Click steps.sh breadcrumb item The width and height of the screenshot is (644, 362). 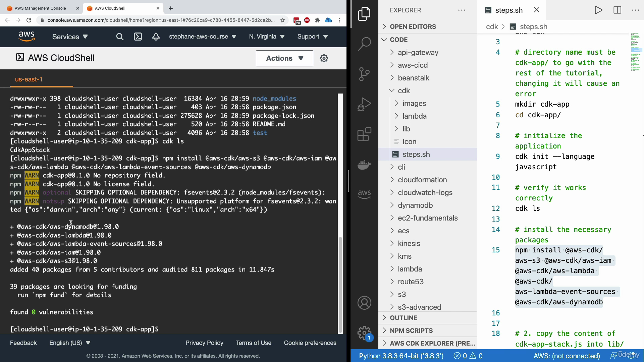click(x=529, y=27)
